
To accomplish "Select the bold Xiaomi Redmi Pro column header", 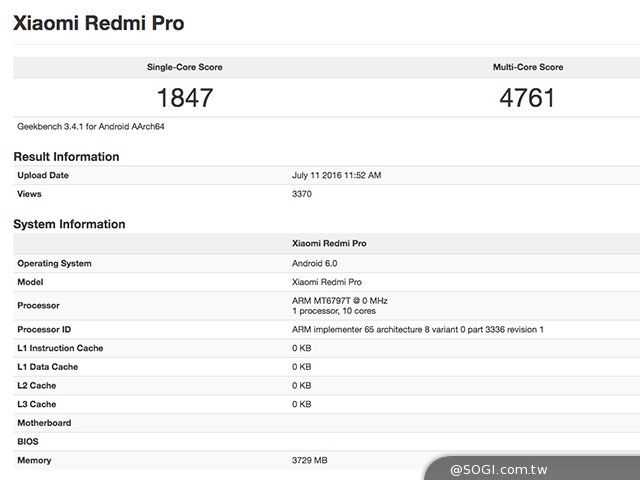I will pos(329,243).
